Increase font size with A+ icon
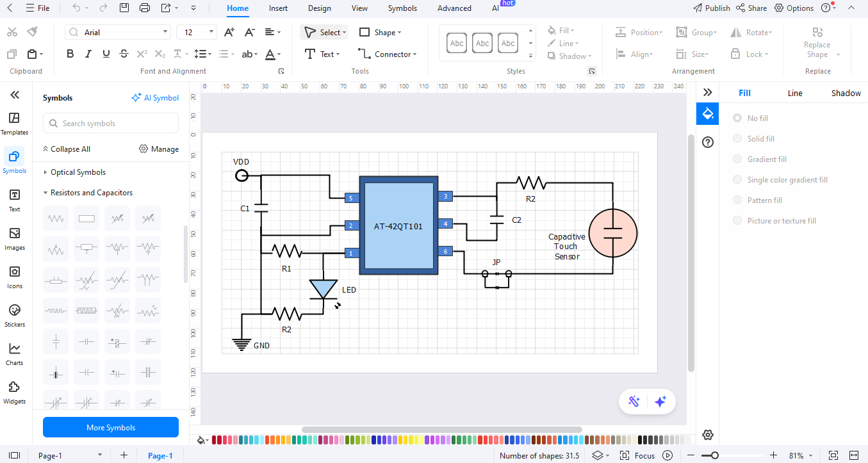Image resolution: width=868 pixels, height=463 pixels. [x=229, y=32]
